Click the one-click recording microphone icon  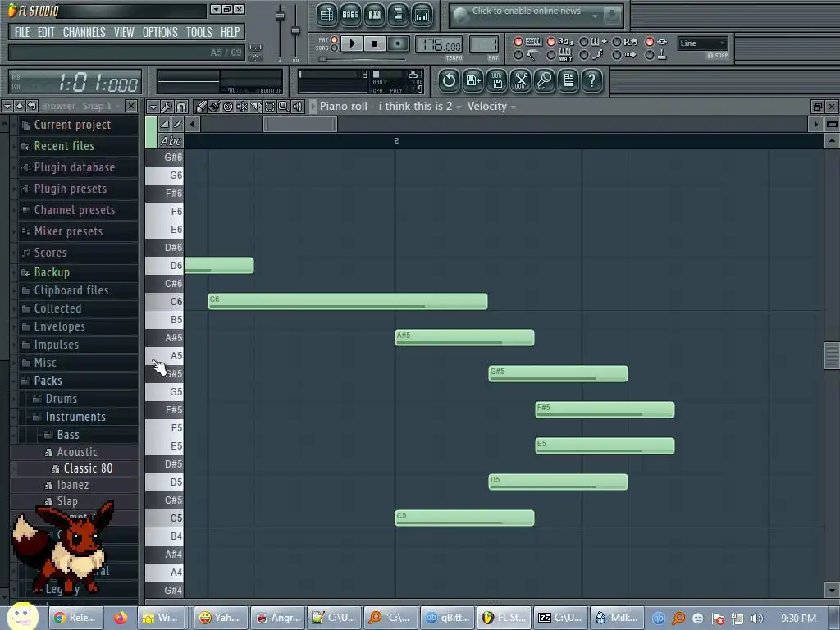pos(545,81)
